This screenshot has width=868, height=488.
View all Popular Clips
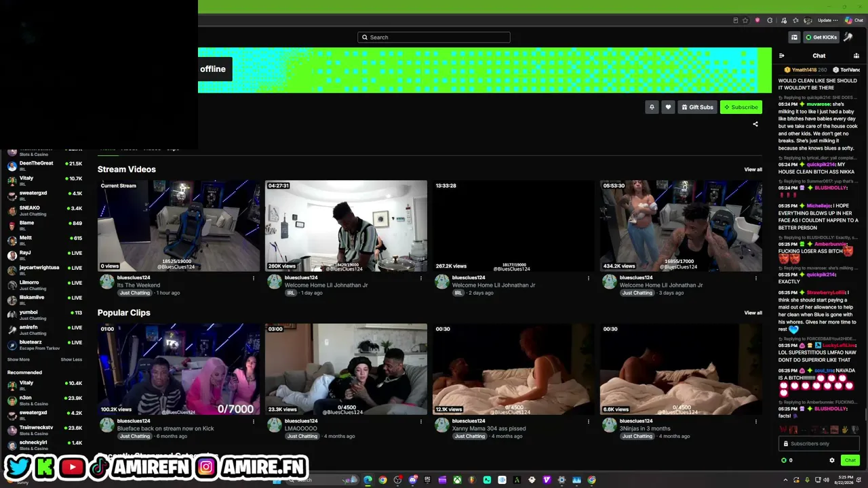tap(753, 313)
